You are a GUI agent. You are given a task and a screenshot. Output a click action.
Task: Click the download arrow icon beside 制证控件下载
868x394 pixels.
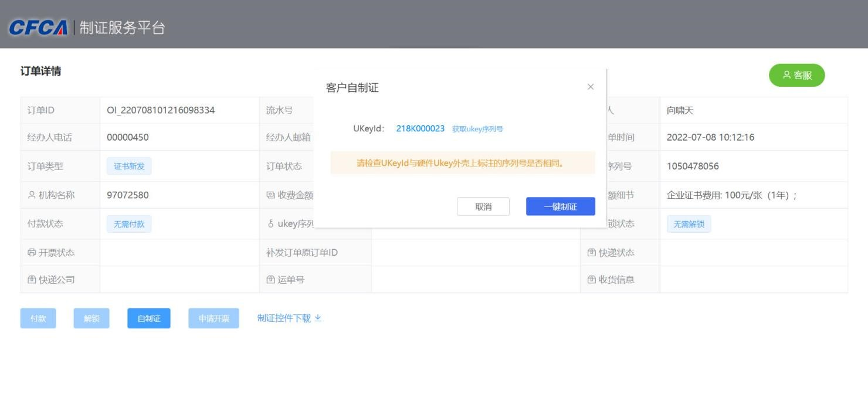[318, 318]
